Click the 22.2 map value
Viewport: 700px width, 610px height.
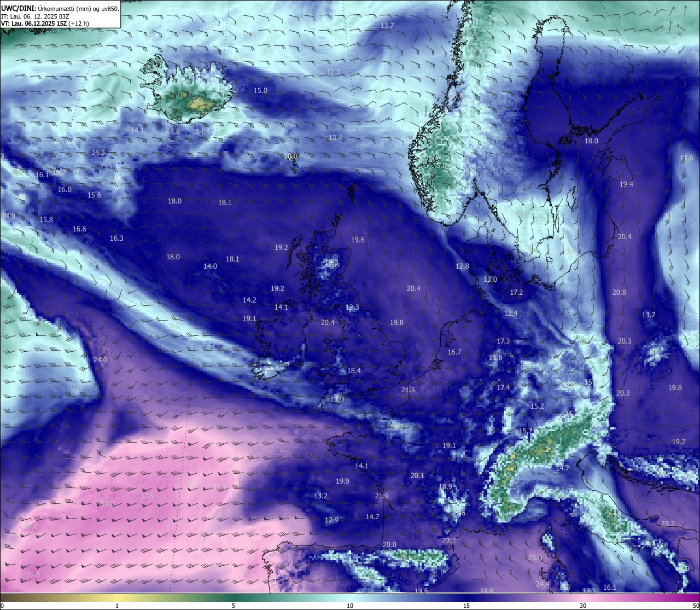(449, 541)
